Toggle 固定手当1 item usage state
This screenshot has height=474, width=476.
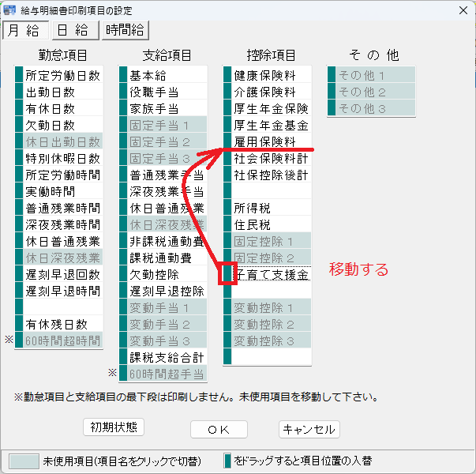[167, 126]
